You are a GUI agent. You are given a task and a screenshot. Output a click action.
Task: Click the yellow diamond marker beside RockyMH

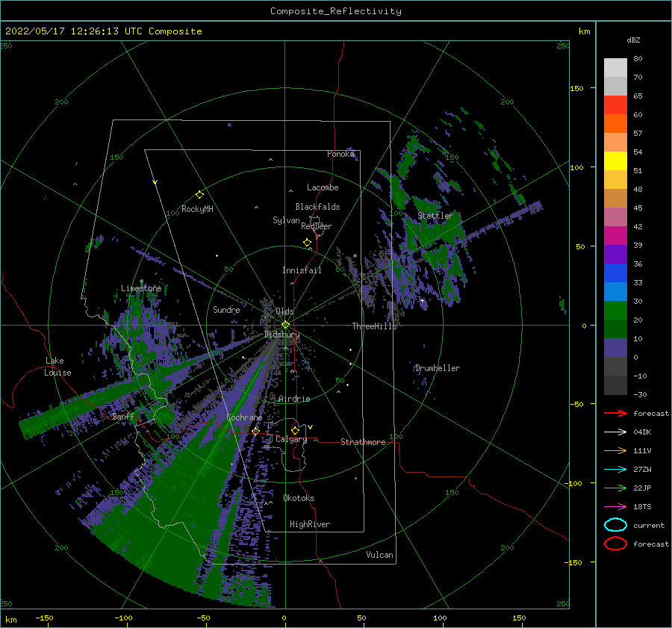(199, 195)
